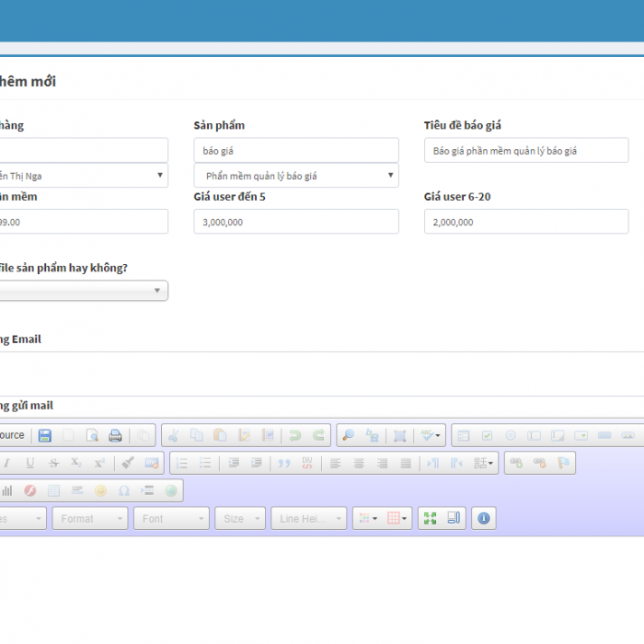Click the Print icon in editor toolbar

click(115, 435)
